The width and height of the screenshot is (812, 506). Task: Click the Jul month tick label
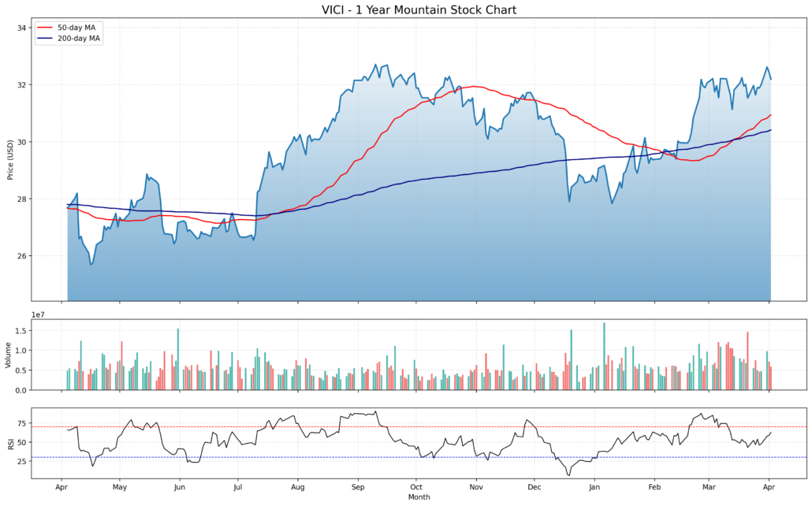[237, 487]
